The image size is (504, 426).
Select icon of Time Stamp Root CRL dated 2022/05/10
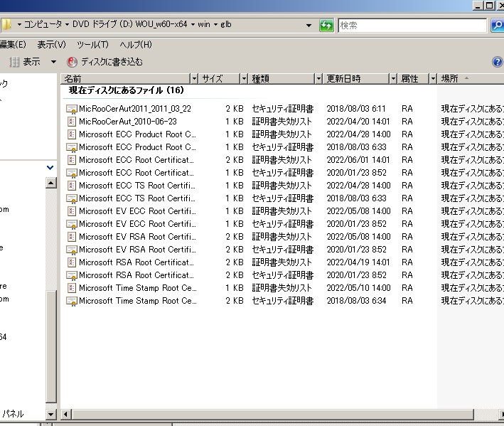(x=72, y=288)
